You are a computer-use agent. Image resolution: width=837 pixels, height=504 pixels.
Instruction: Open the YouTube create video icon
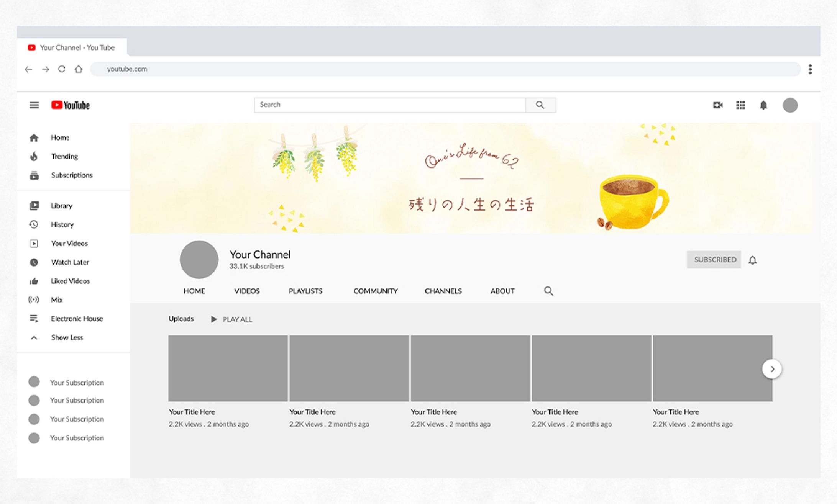point(718,105)
